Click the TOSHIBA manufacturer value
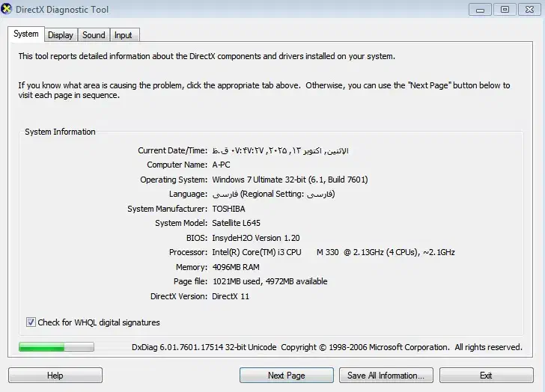The image size is (545, 392). (x=228, y=209)
